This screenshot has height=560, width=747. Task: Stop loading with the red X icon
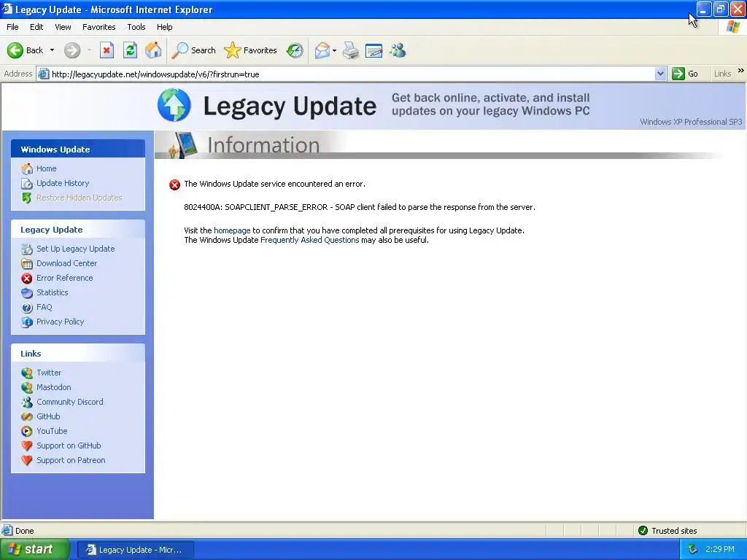107,50
